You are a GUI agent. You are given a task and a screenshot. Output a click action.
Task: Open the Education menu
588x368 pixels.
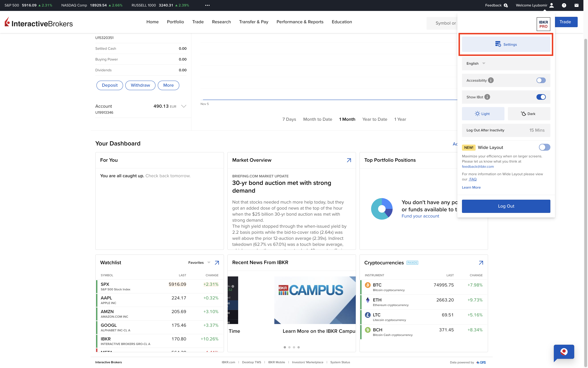[x=342, y=22]
